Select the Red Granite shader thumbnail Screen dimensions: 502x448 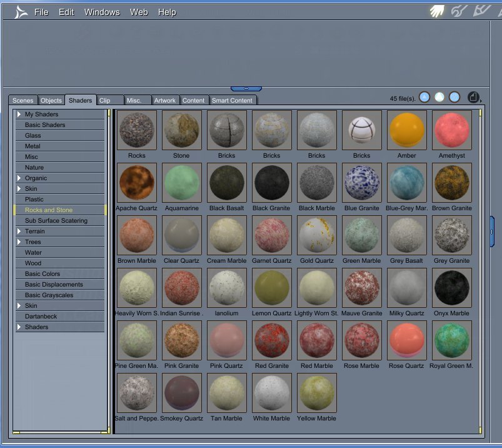click(272, 340)
